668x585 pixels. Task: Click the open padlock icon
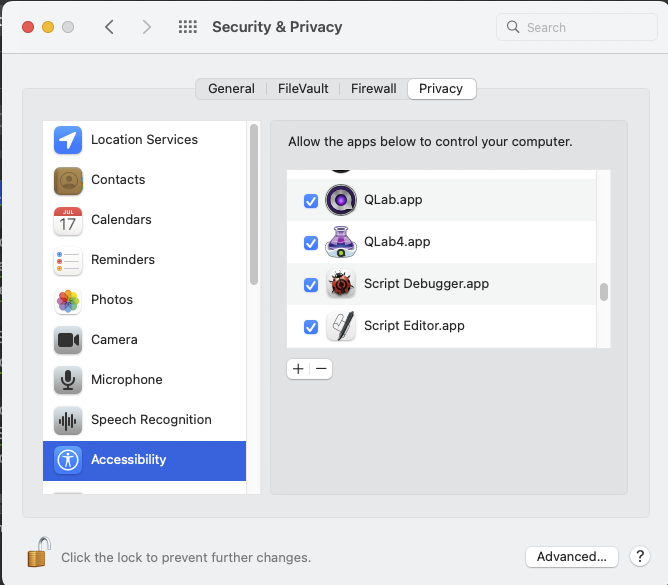point(39,552)
